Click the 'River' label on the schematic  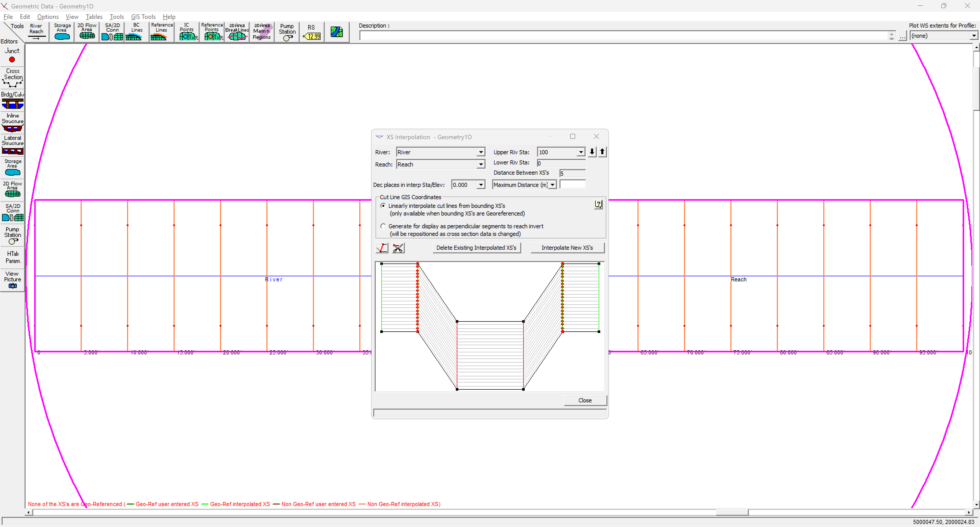pyautogui.click(x=274, y=280)
